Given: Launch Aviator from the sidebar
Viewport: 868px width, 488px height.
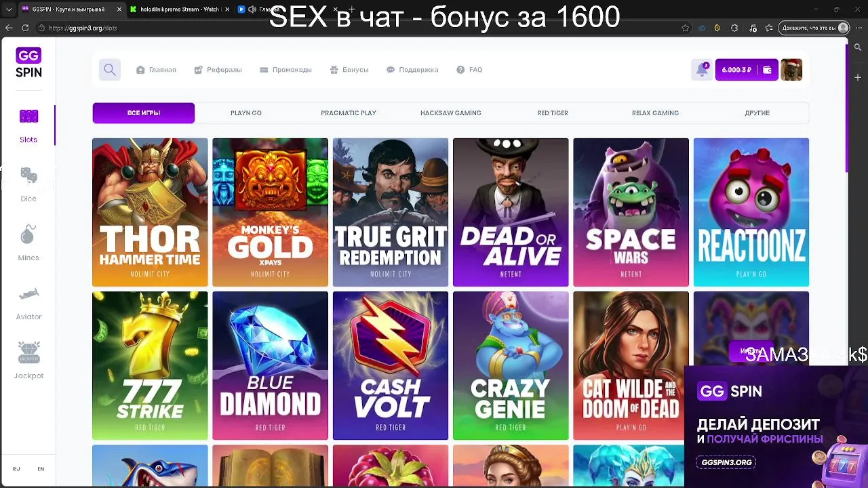Looking at the screenshot, I should tap(28, 303).
